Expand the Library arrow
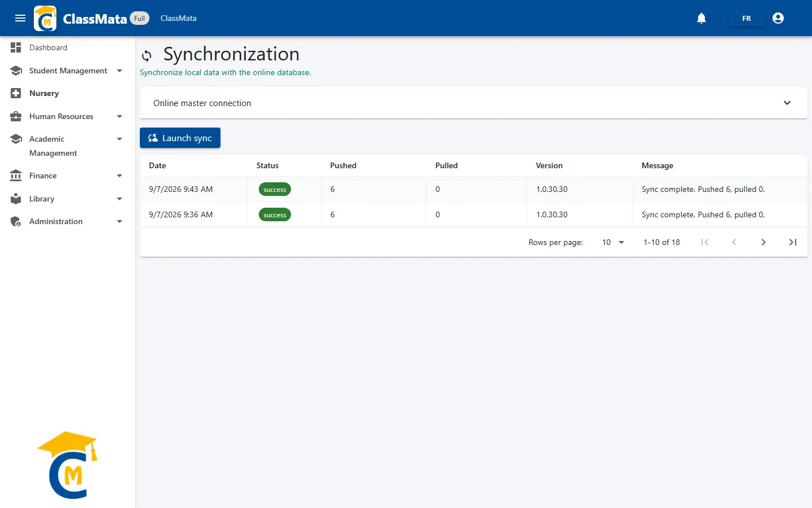Viewport: 812px width, 508px height. (x=120, y=199)
